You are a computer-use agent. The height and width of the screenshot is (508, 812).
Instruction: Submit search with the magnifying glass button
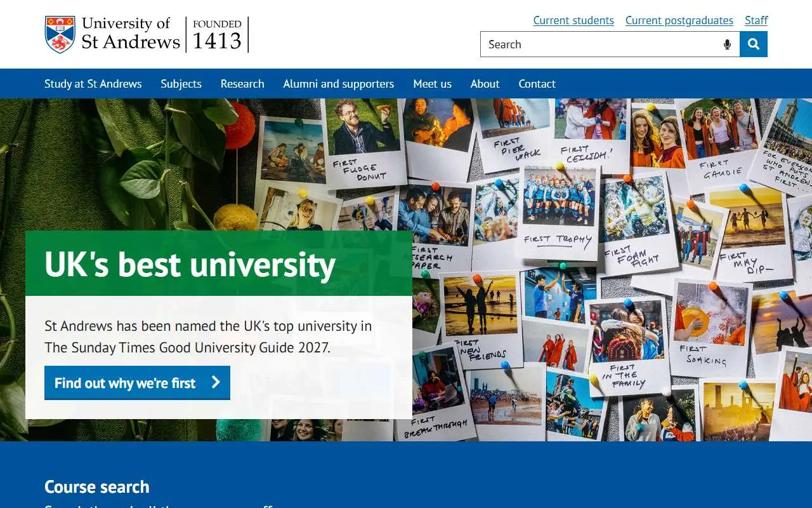tap(754, 44)
